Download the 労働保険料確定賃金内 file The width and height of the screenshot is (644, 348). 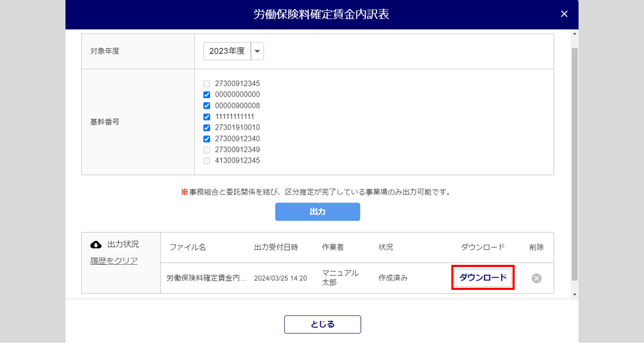[483, 278]
